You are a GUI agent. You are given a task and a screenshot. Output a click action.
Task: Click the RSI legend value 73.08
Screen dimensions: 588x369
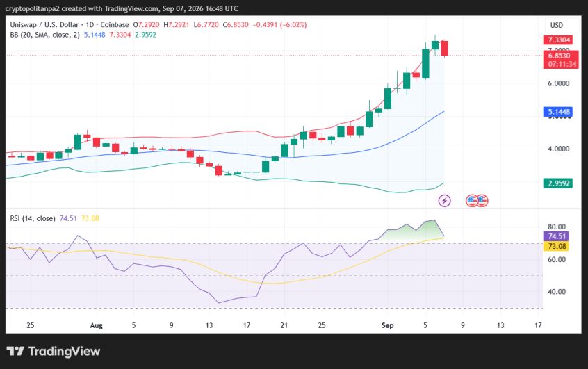coord(90,218)
